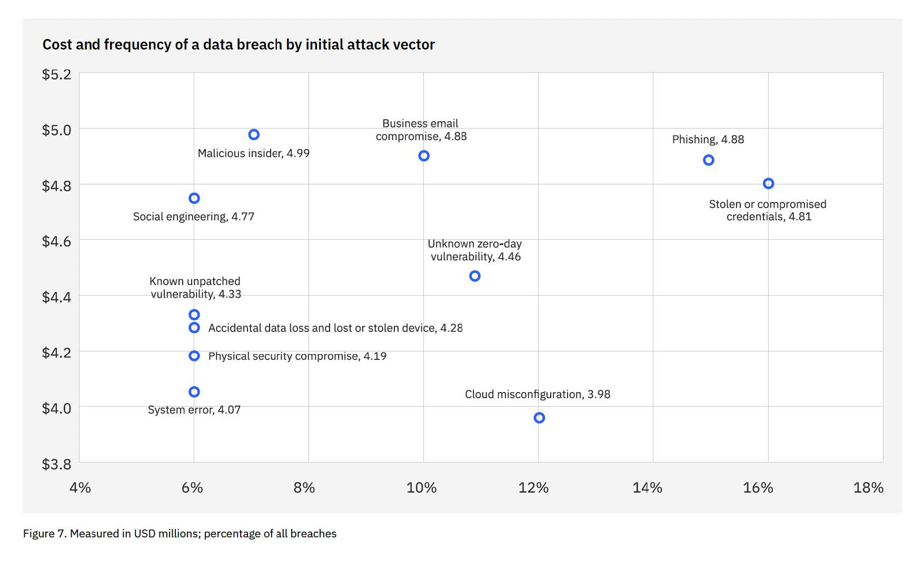This screenshot has width=924, height=569.
Task: Select the Physical security compromise circle marker
Action: click(x=194, y=356)
